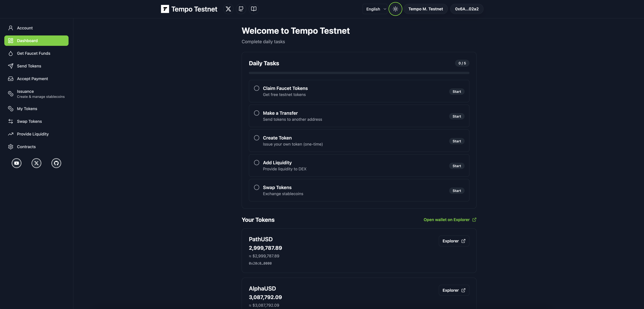Click the 0 / 5 tasks counter badge
This screenshot has height=309, width=644.
point(462,63)
